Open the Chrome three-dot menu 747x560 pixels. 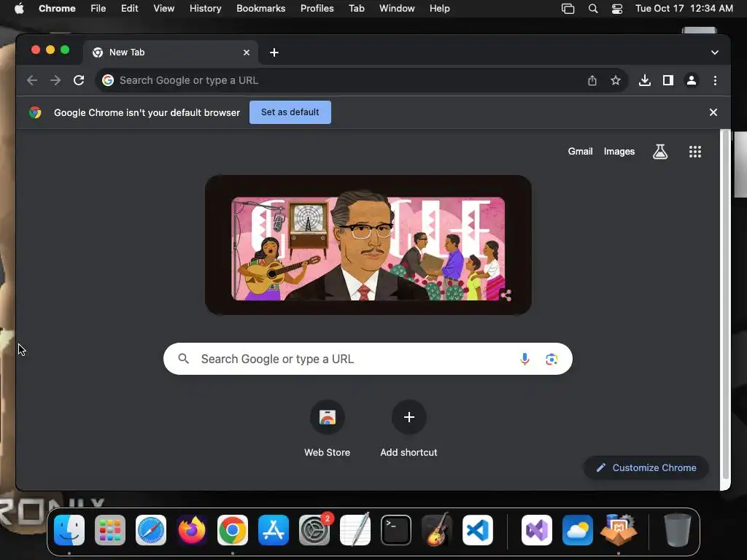coord(715,80)
